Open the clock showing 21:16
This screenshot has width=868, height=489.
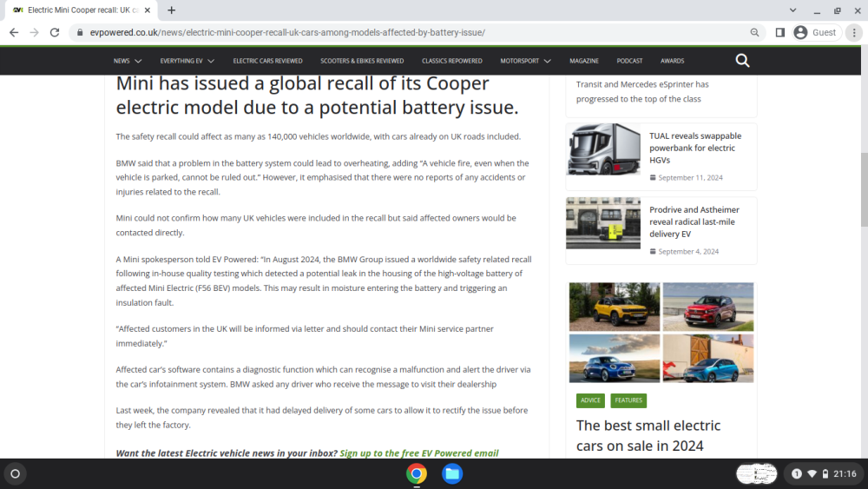845,473
